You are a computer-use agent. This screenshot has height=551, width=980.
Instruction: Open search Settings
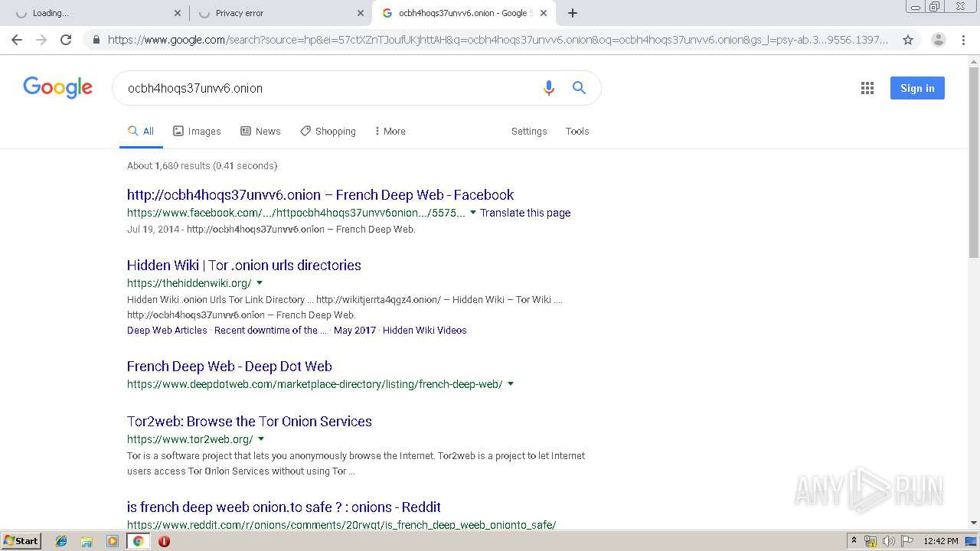pos(529,132)
